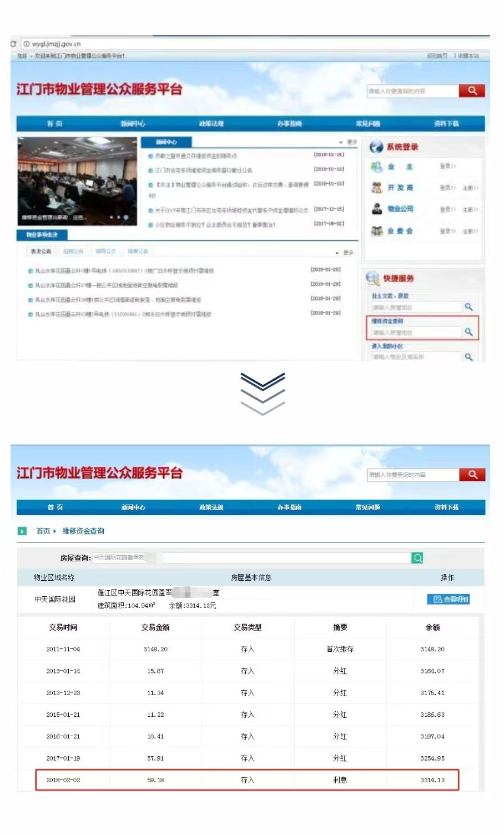The image size is (504, 835).
Task: Open 新闻中心 in lower page navigation bar
Action: (x=133, y=507)
